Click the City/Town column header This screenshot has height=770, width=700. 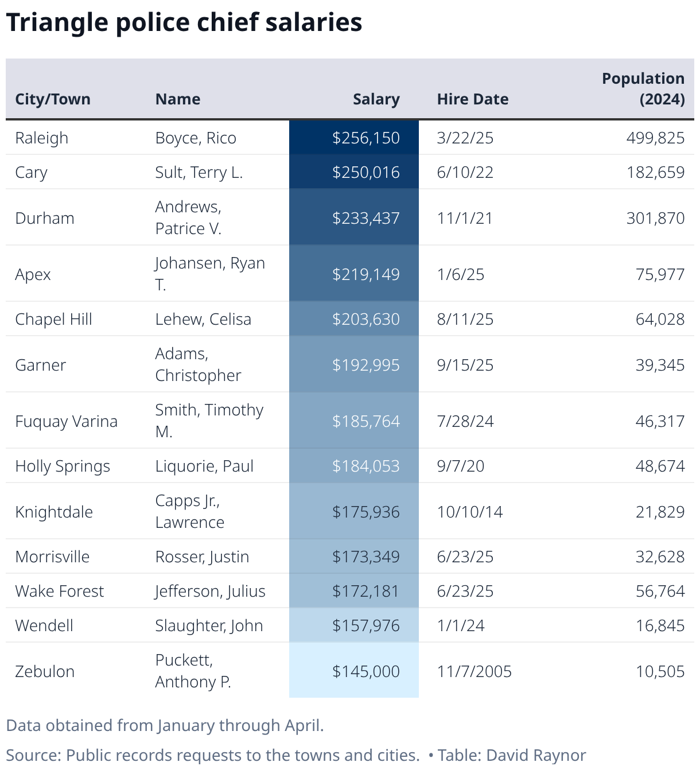click(x=53, y=99)
